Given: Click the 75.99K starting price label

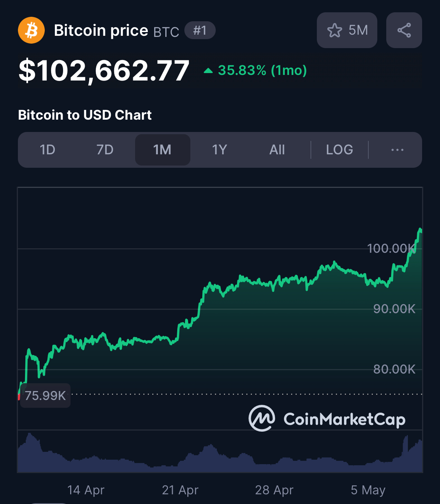Looking at the screenshot, I should [45, 396].
